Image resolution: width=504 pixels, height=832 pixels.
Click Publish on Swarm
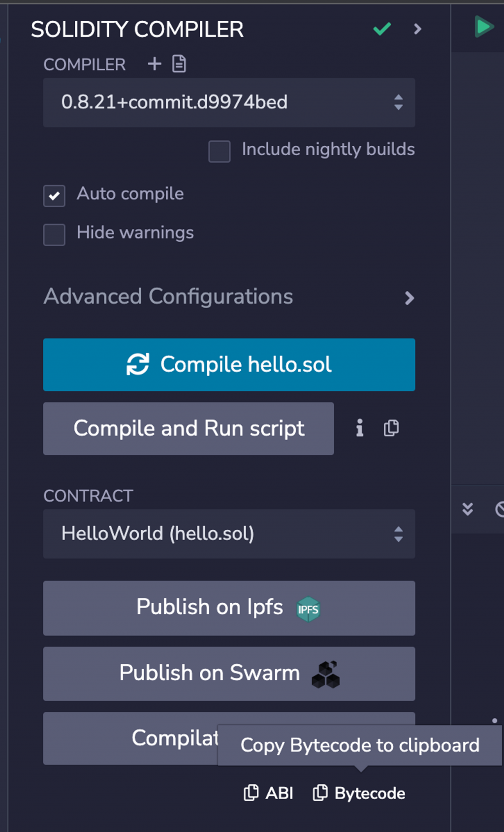[229, 674]
